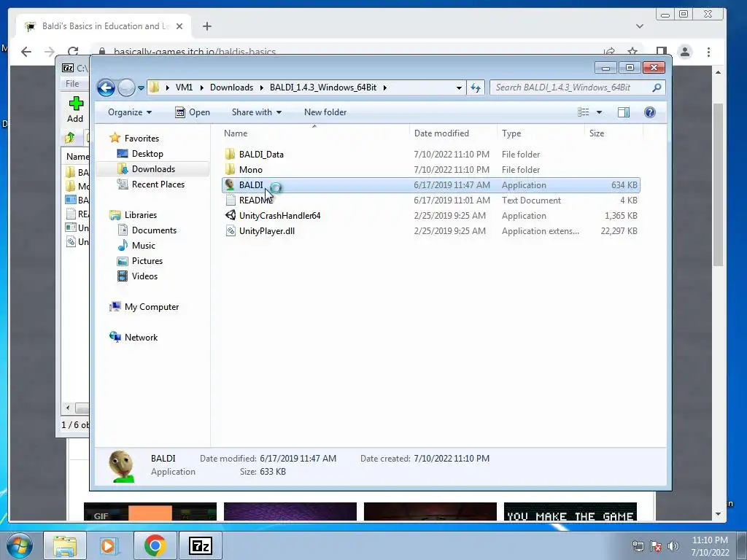Open Music library
This screenshot has width=747, height=560.
(x=144, y=245)
